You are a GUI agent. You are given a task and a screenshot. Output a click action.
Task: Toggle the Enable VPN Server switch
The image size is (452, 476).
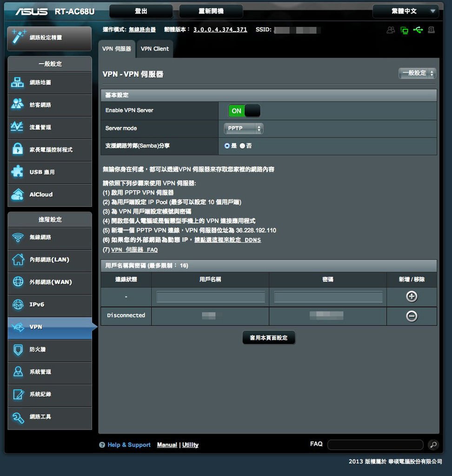point(244,111)
